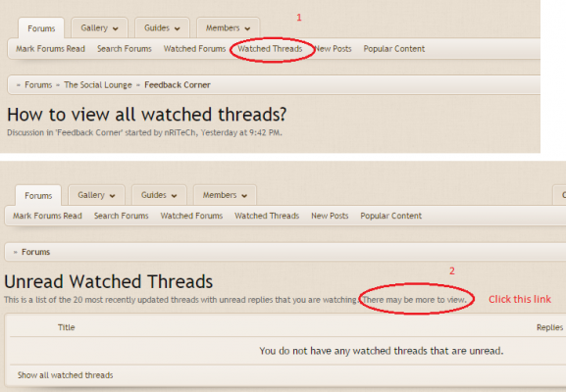Expand Gallery dropdown in lower navigation
The height and width of the screenshot is (392, 566).
(x=96, y=195)
